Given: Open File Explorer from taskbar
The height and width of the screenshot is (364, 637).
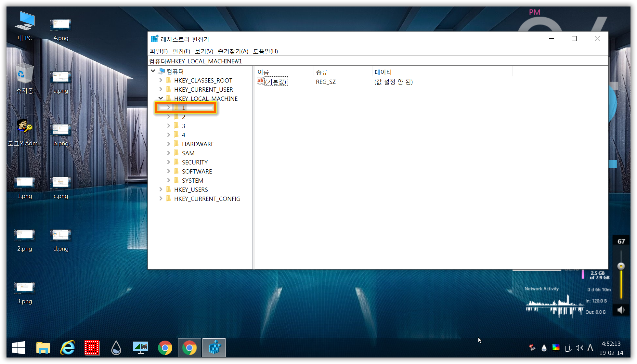Looking at the screenshot, I should pyautogui.click(x=43, y=348).
